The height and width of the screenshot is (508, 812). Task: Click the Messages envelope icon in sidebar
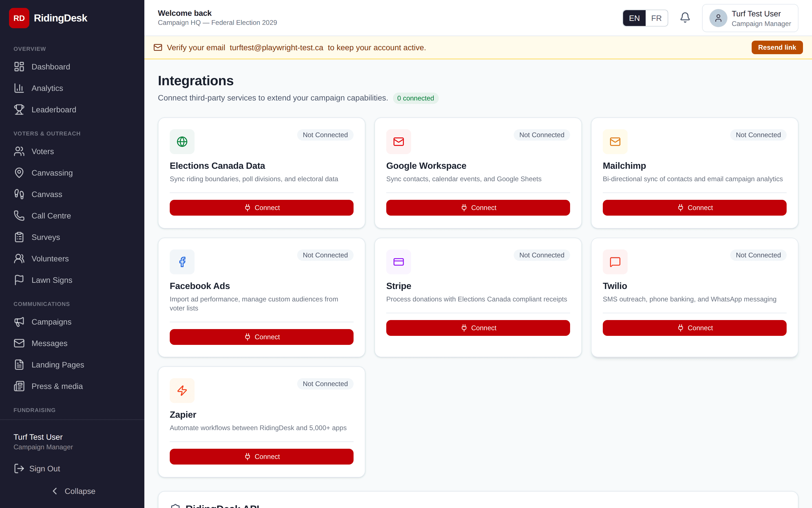[x=19, y=343]
